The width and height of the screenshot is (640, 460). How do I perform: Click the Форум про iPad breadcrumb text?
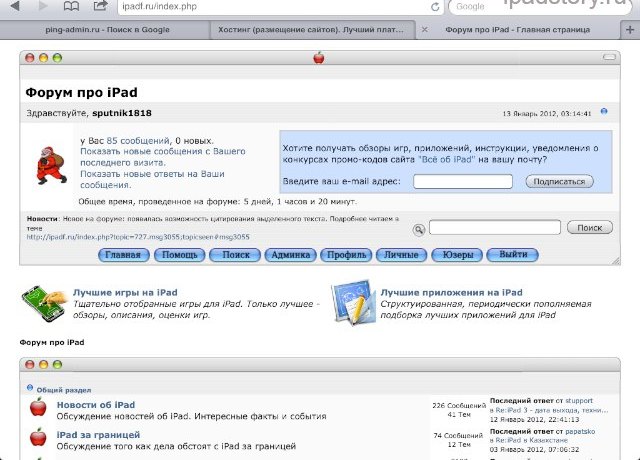52,342
